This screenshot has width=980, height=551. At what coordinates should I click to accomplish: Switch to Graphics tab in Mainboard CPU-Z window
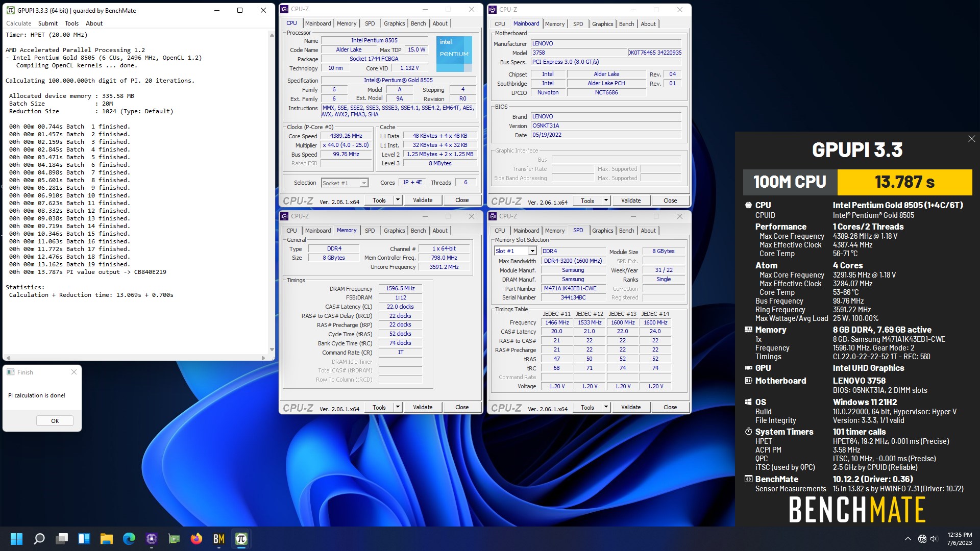click(x=602, y=24)
